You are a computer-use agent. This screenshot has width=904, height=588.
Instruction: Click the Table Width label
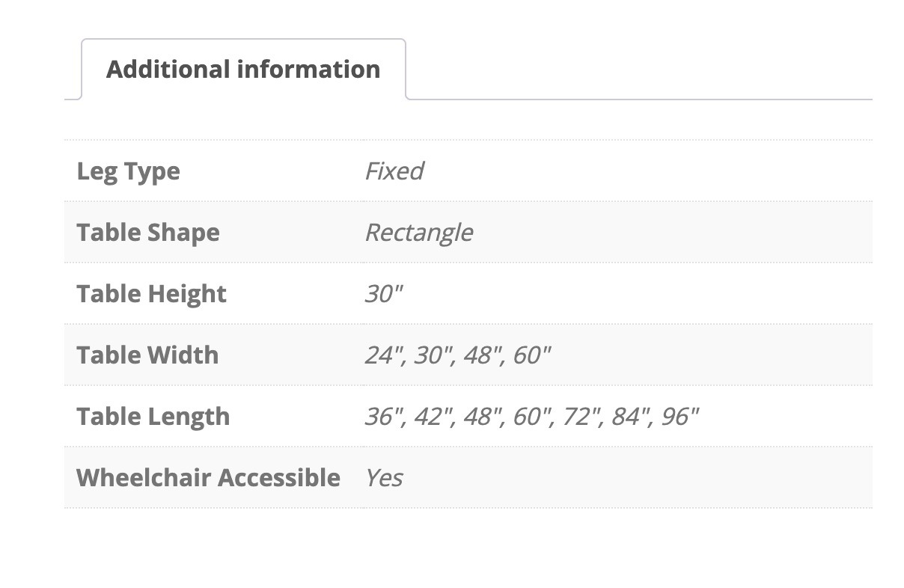pyautogui.click(x=147, y=355)
